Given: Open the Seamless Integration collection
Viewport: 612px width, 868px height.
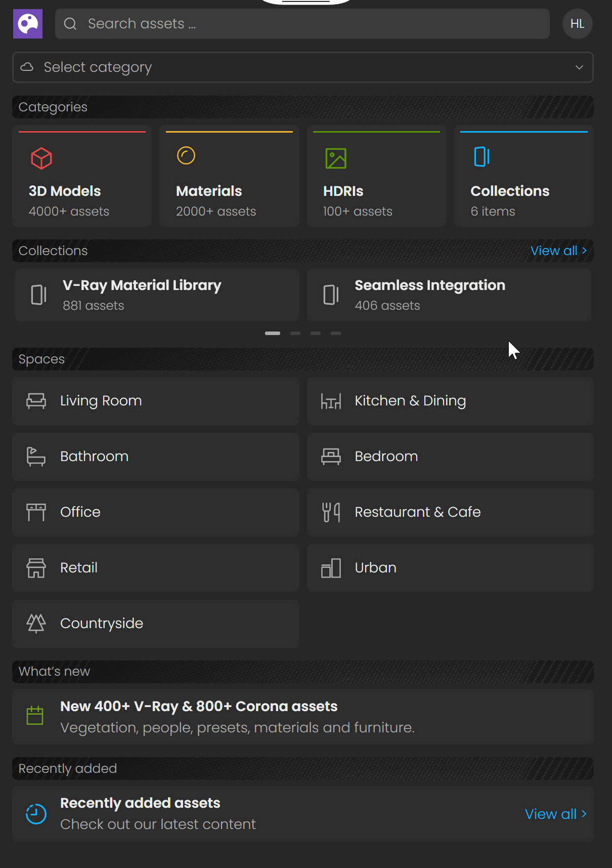Looking at the screenshot, I should point(449,295).
